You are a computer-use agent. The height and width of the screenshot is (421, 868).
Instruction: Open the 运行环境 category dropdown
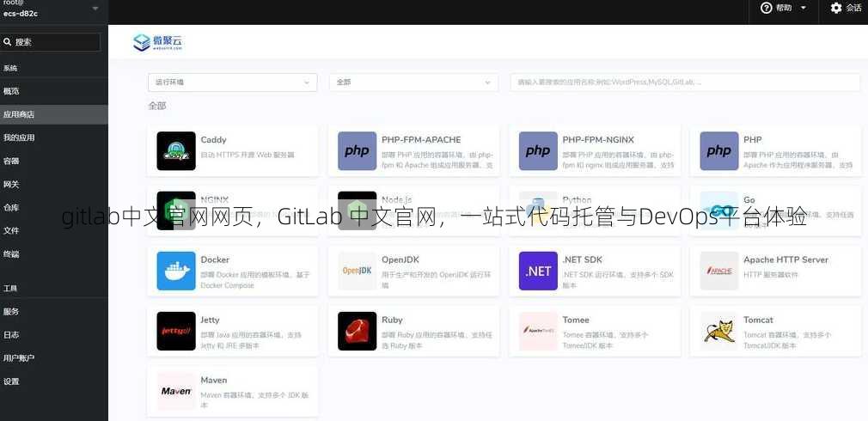(233, 82)
